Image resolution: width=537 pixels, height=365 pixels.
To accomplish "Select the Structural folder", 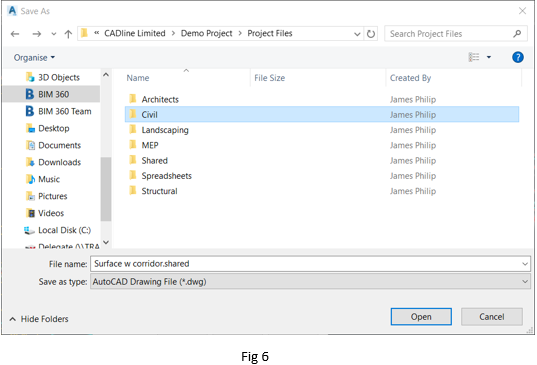I will pyautogui.click(x=322, y=191).
